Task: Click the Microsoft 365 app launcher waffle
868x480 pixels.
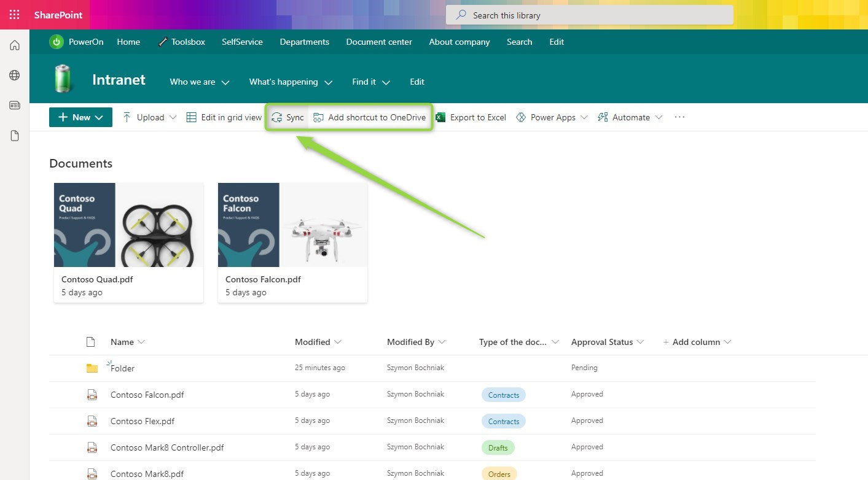Action: pyautogui.click(x=14, y=14)
